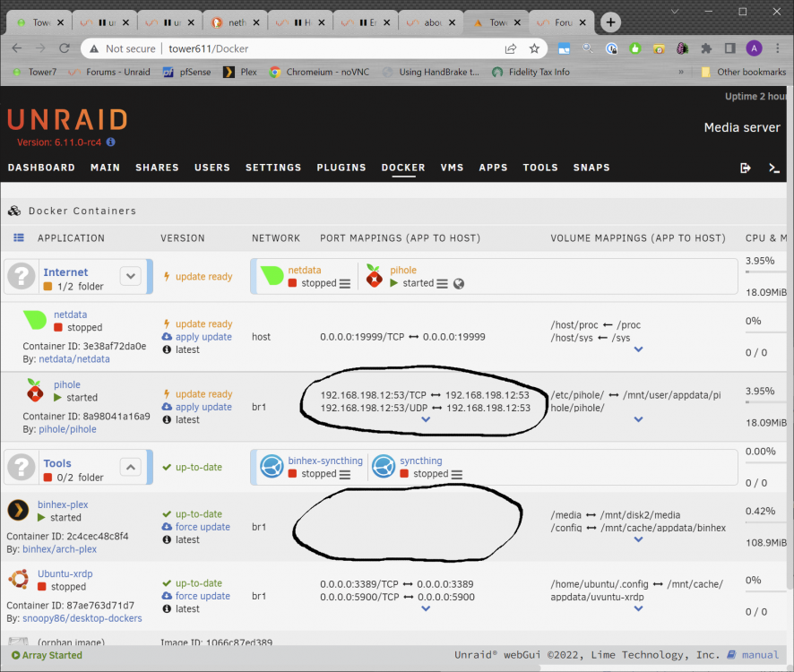This screenshot has height=672, width=794.
Task: Click apply update link for pihole
Action: (x=203, y=407)
